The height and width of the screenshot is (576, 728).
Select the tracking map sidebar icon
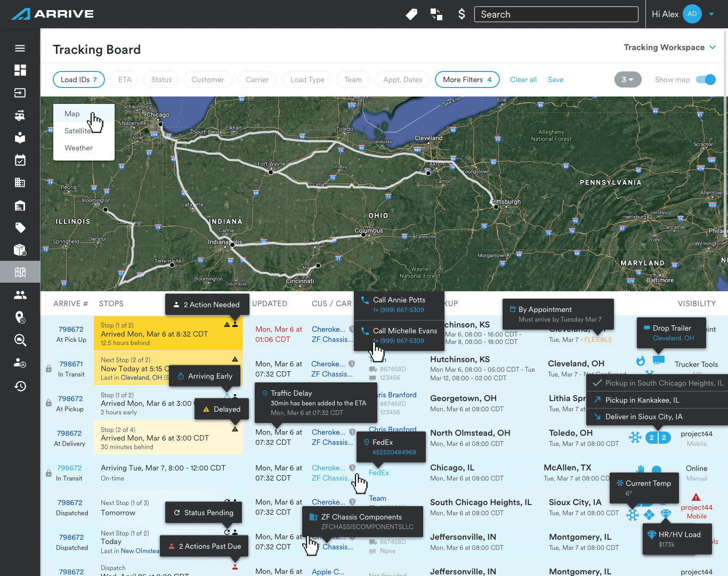(20, 273)
